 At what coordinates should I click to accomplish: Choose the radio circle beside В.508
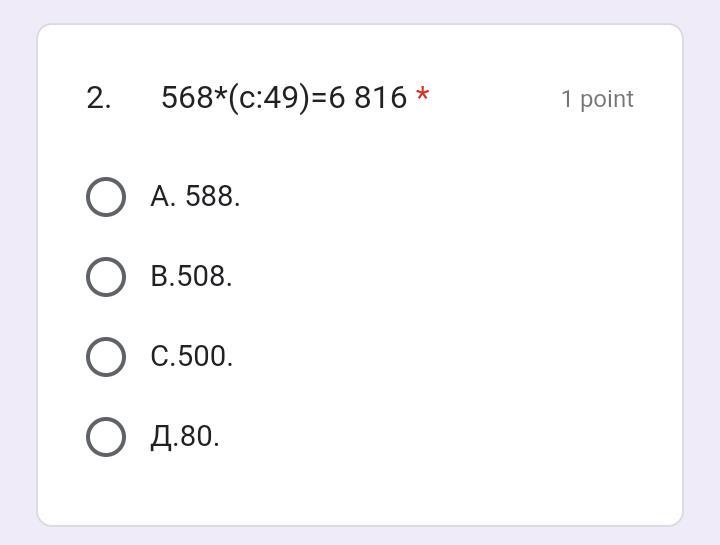[106, 276]
